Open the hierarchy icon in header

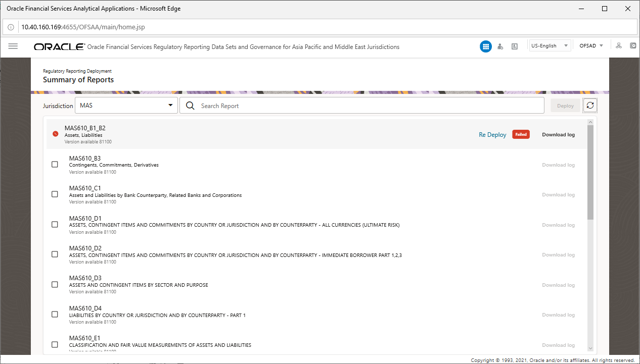618,45
